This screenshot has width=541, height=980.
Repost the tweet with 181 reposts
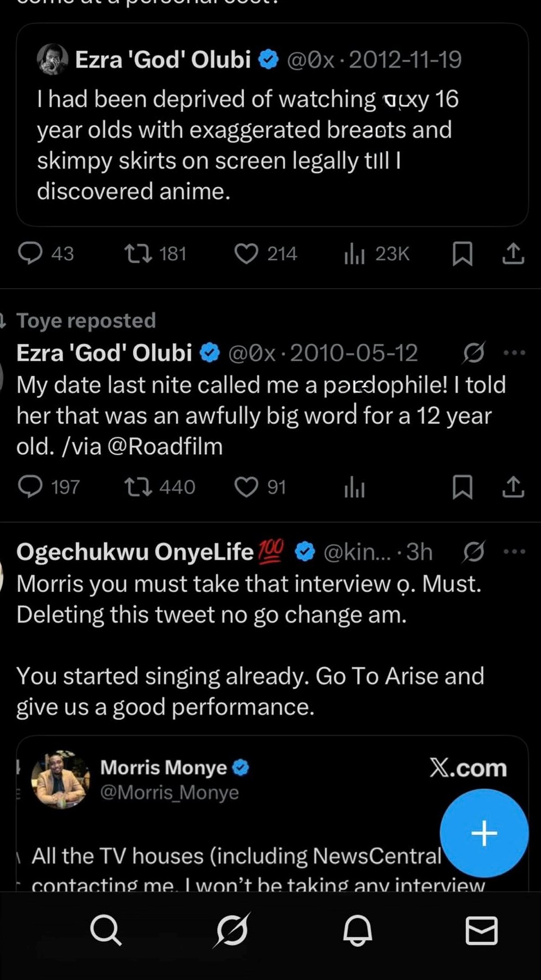[x=139, y=253]
